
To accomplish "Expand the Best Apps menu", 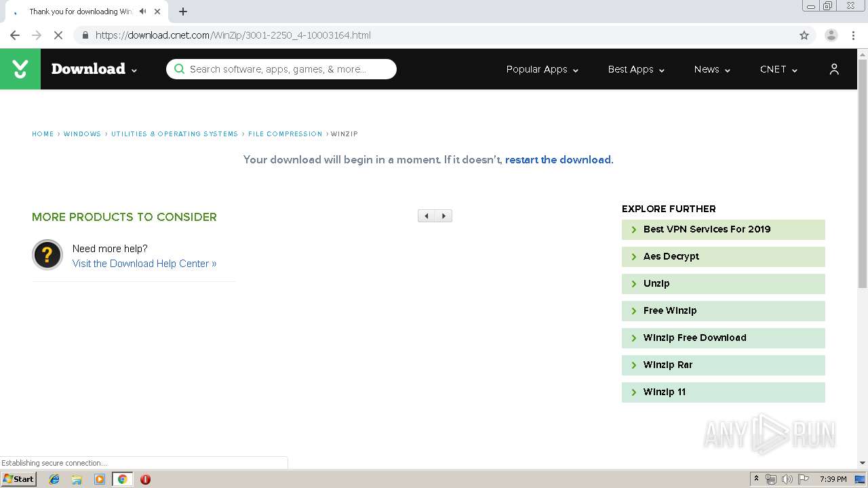I will click(x=636, y=69).
